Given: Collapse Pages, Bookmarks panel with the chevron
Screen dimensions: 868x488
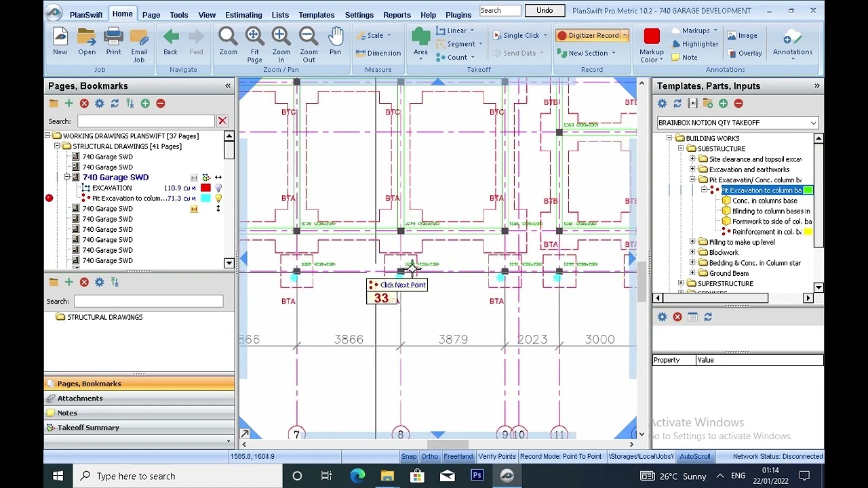Looking at the screenshot, I should pos(228,86).
